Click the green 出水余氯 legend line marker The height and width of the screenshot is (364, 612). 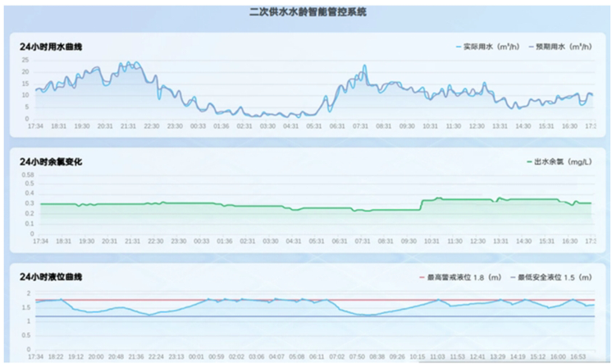click(x=529, y=162)
